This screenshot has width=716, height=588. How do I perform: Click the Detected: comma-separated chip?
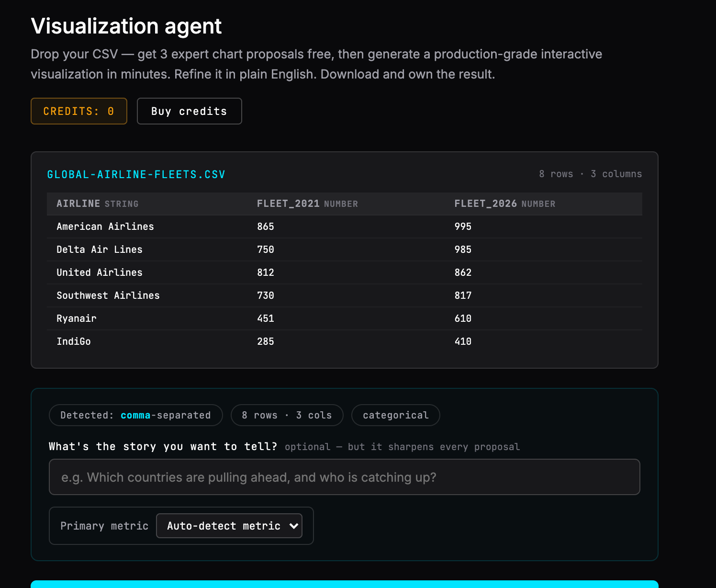[136, 415]
